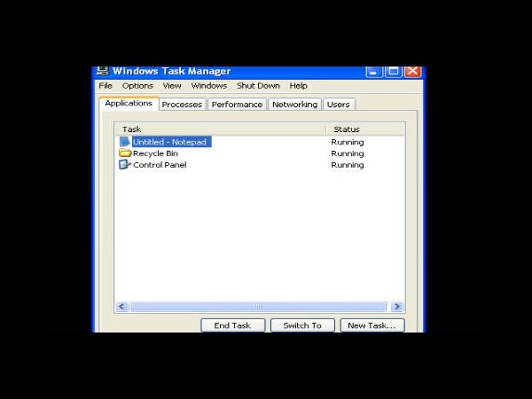This screenshot has height=399, width=532.
Task: Switch to the Processes tab
Action: pos(182,105)
